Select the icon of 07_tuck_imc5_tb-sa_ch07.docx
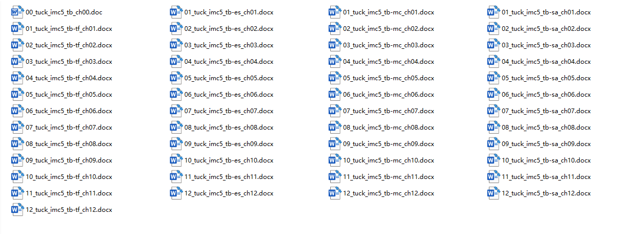 coord(494,111)
